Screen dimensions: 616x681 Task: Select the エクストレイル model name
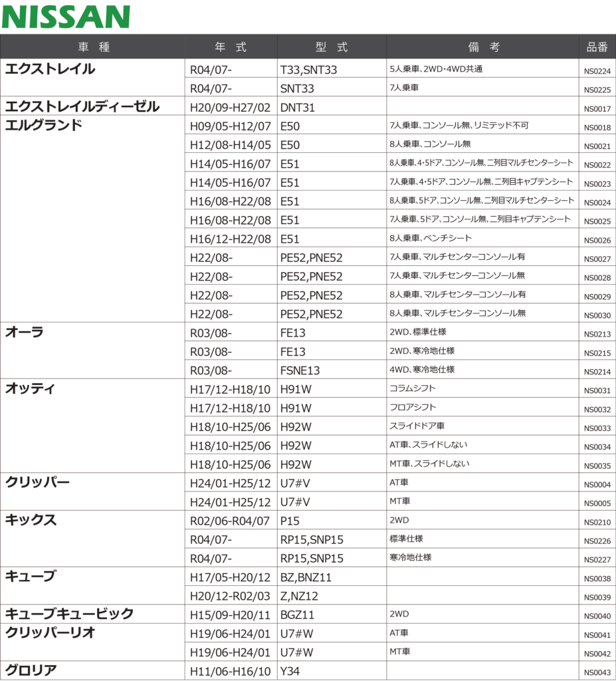(x=51, y=69)
